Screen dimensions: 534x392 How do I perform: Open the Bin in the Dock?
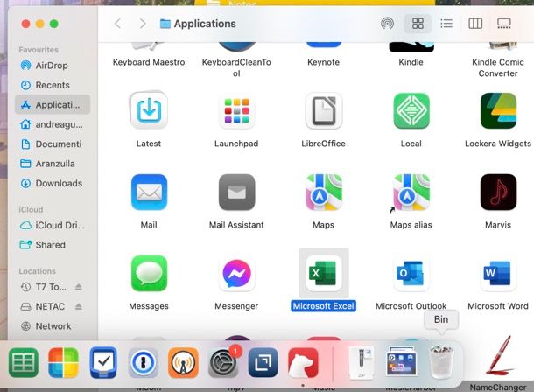[x=441, y=362]
